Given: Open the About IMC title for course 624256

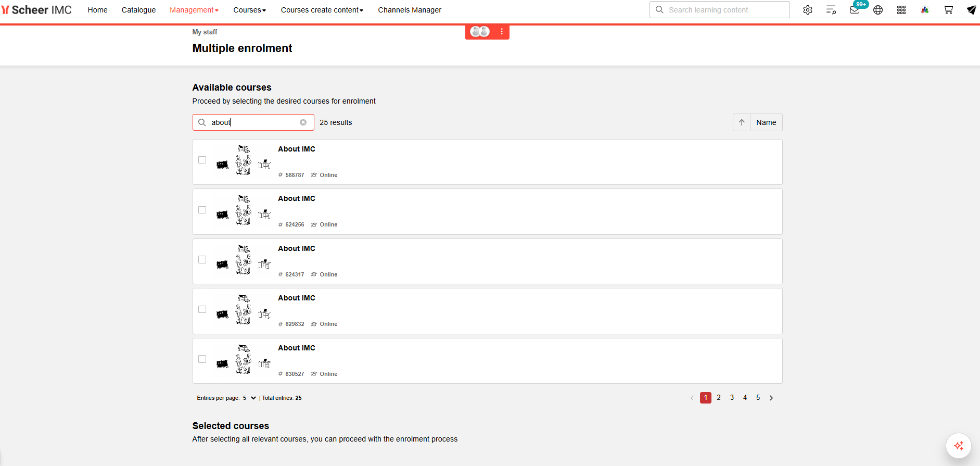Looking at the screenshot, I should [x=297, y=198].
